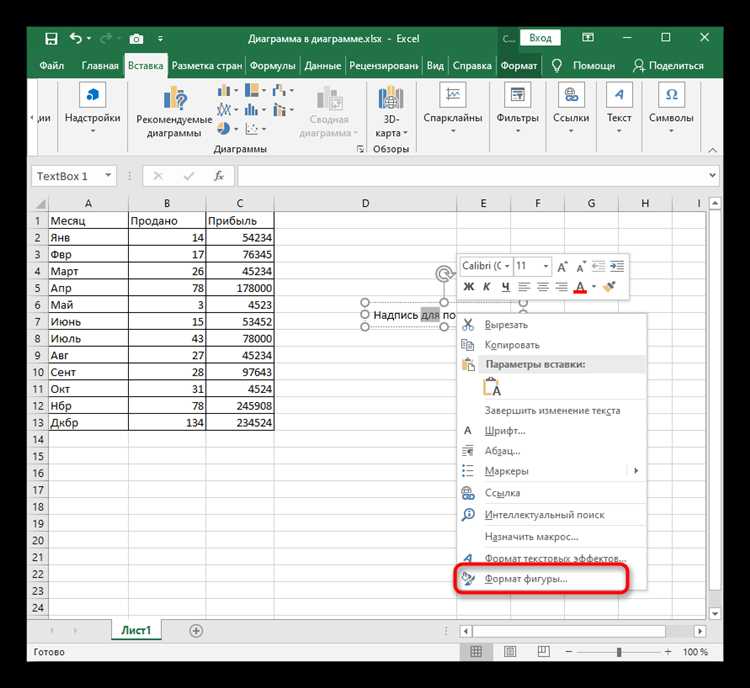This screenshot has width=750, height=688.
Task: Switch to Normal view in status bar
Action: pyautogui.click(x=476, y=652)
